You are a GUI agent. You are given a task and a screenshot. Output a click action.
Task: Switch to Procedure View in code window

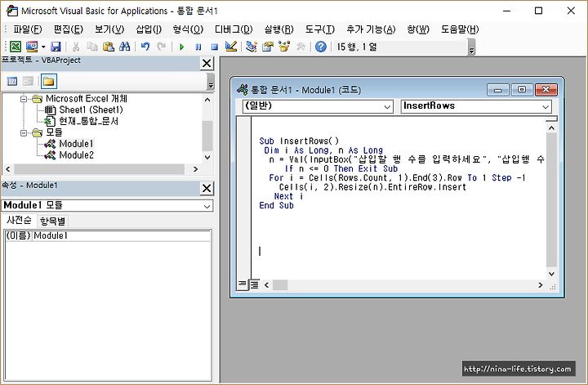pos(242,284)
